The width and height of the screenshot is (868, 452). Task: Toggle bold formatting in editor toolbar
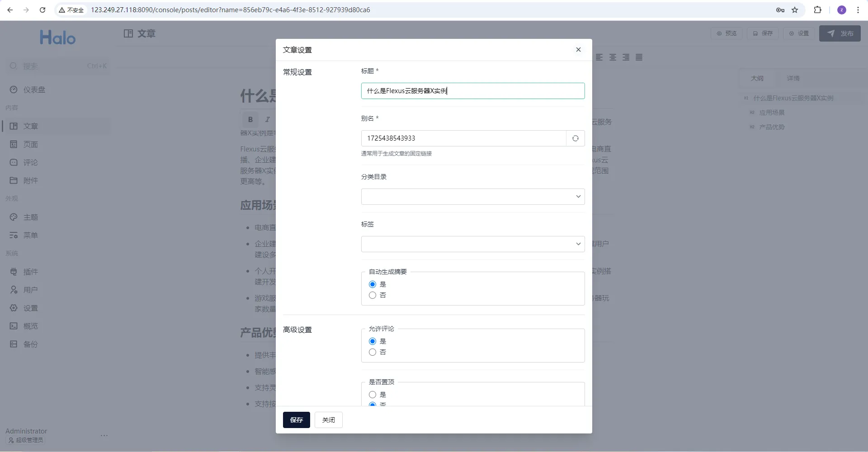pyautogui.click(x=250, y=119)
